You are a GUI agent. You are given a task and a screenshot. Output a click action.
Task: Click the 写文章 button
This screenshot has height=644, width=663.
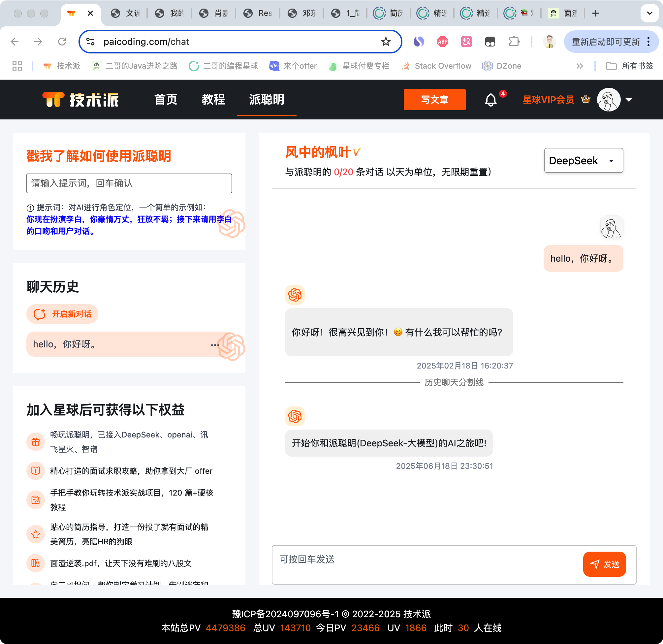point(435,100)
